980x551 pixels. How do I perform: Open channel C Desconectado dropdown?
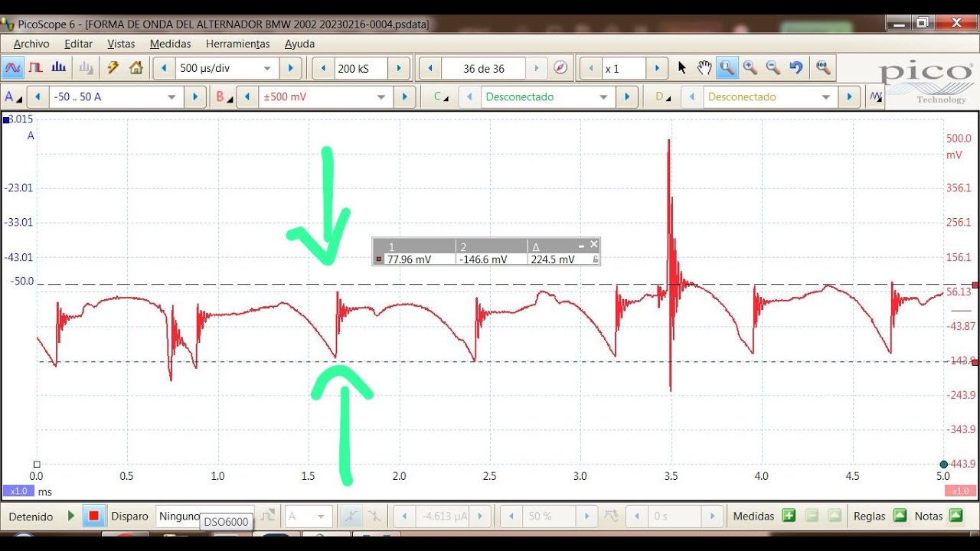(x=603, y=97)
